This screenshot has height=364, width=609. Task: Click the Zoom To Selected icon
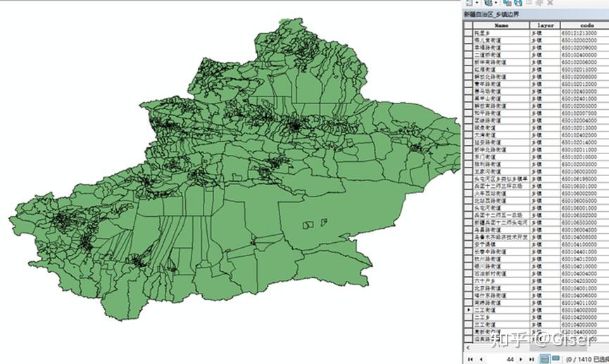coord(539,3)
